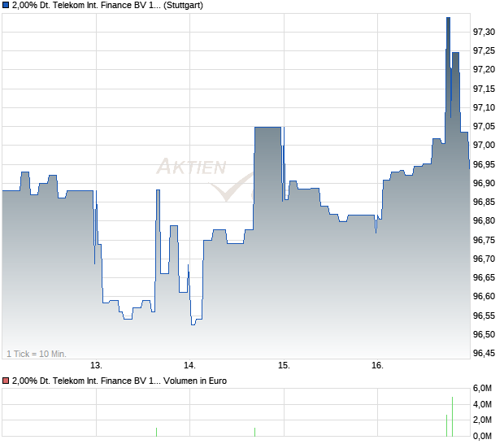Select the 14. date axis label
The image size is (504, 444).
[x=189, y=365]
